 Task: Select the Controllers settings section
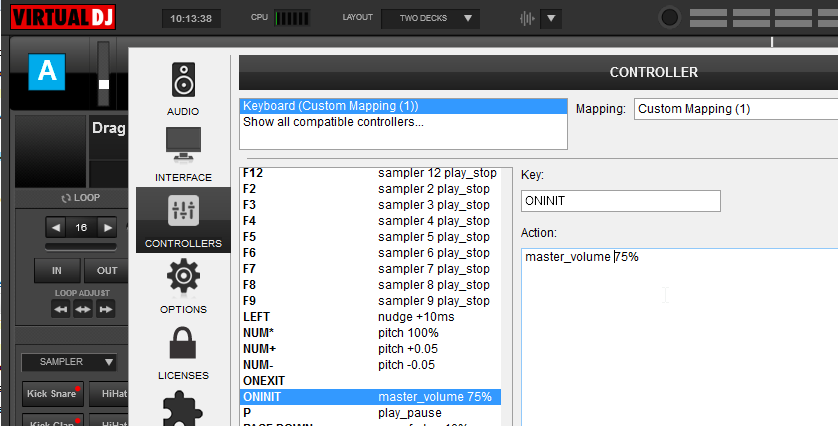coord(183,220)
